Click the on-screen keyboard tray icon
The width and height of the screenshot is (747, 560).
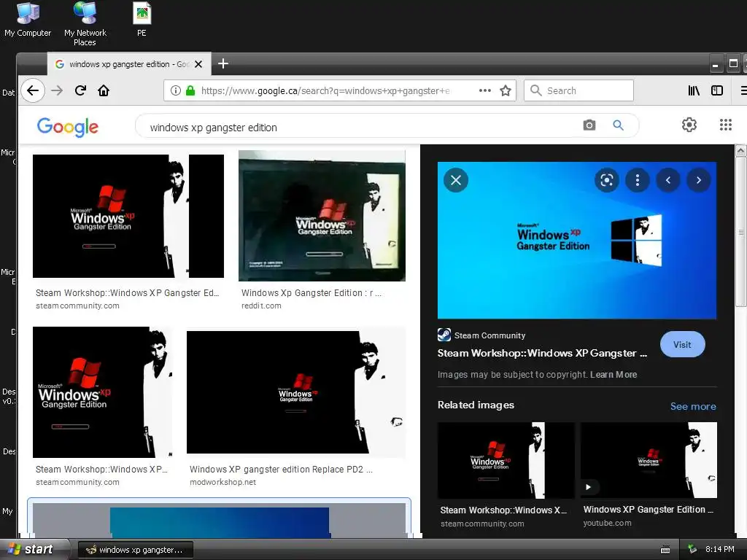(x=665, y=550)
